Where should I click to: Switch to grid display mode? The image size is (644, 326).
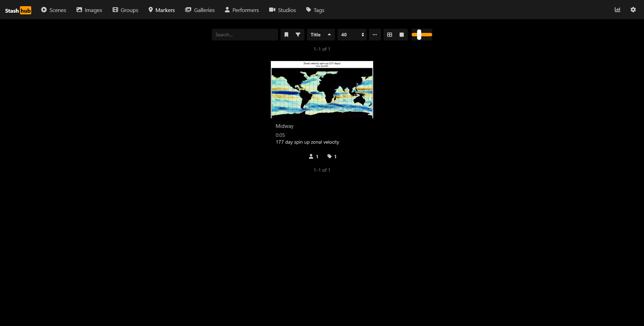point(390,35)
